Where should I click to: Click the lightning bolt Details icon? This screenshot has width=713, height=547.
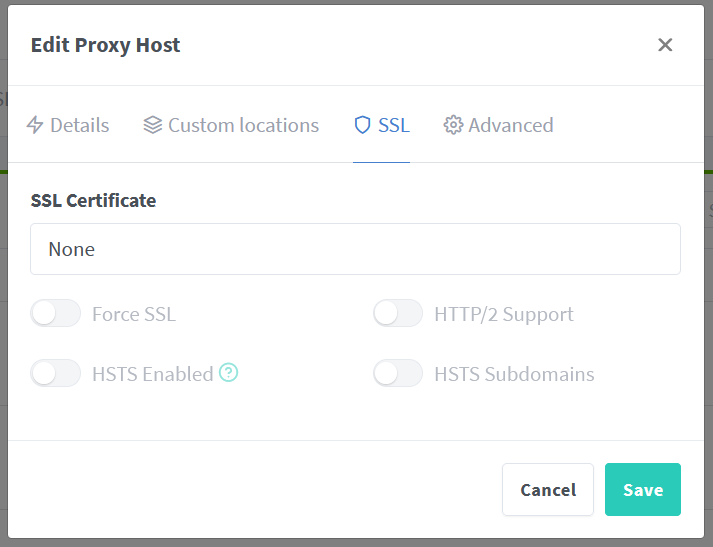pyautogui.click(x=35, y=125)
